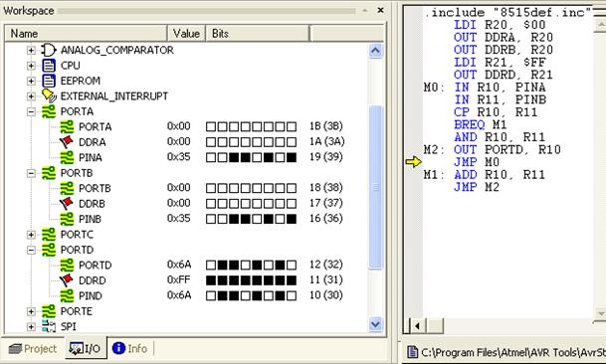Expand the SPI node

(31, 327)
